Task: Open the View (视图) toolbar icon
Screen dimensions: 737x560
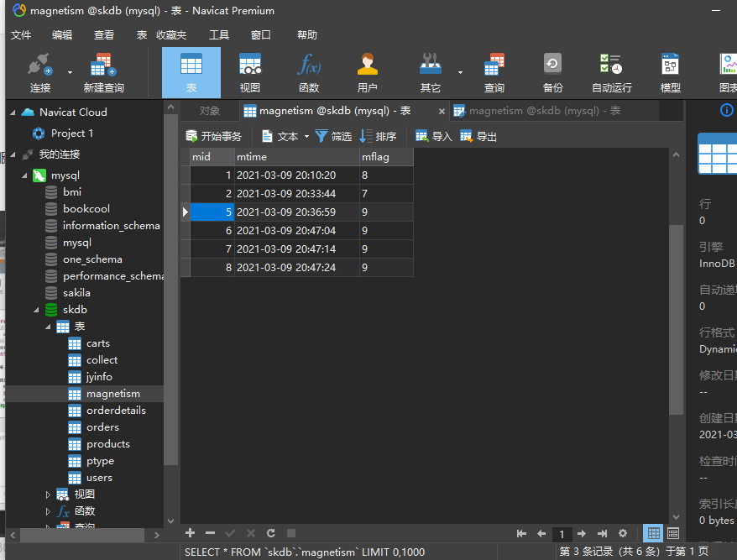Action: 250,73
